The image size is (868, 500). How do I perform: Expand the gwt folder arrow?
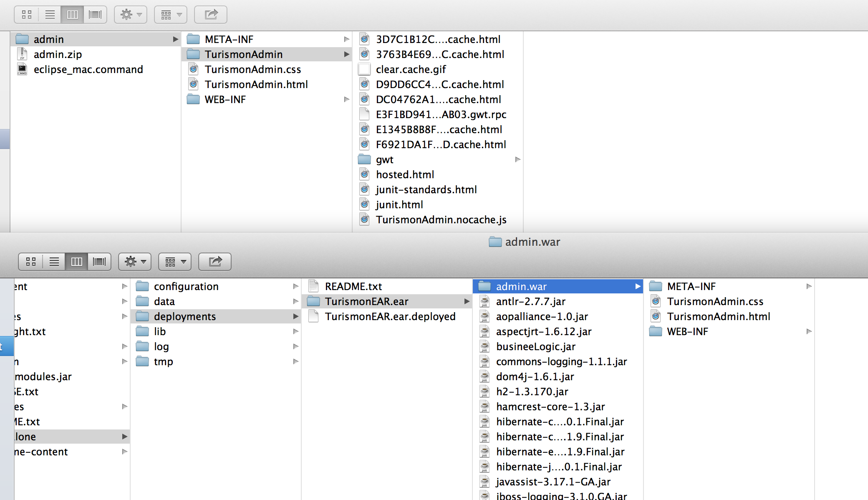[517, 159]
